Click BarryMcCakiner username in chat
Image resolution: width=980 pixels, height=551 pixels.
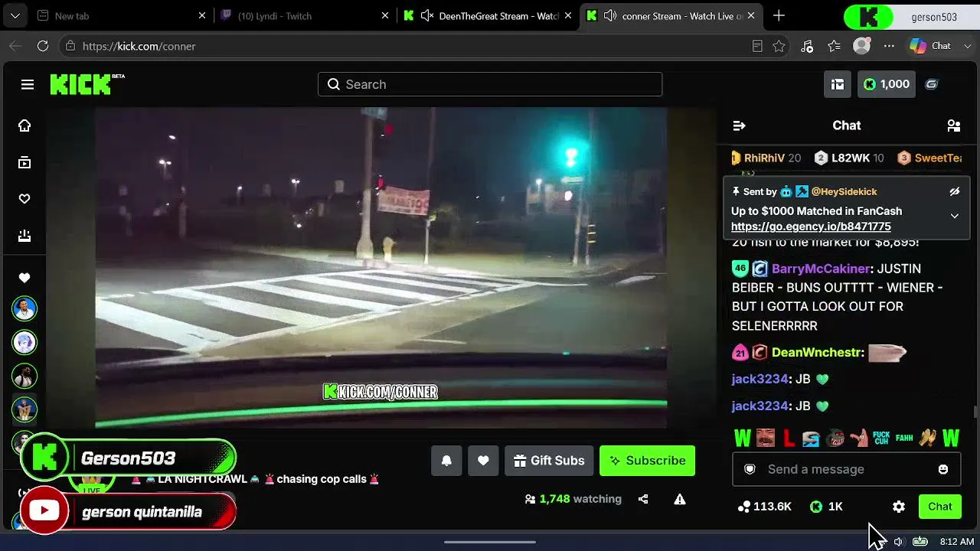point(821,269)
